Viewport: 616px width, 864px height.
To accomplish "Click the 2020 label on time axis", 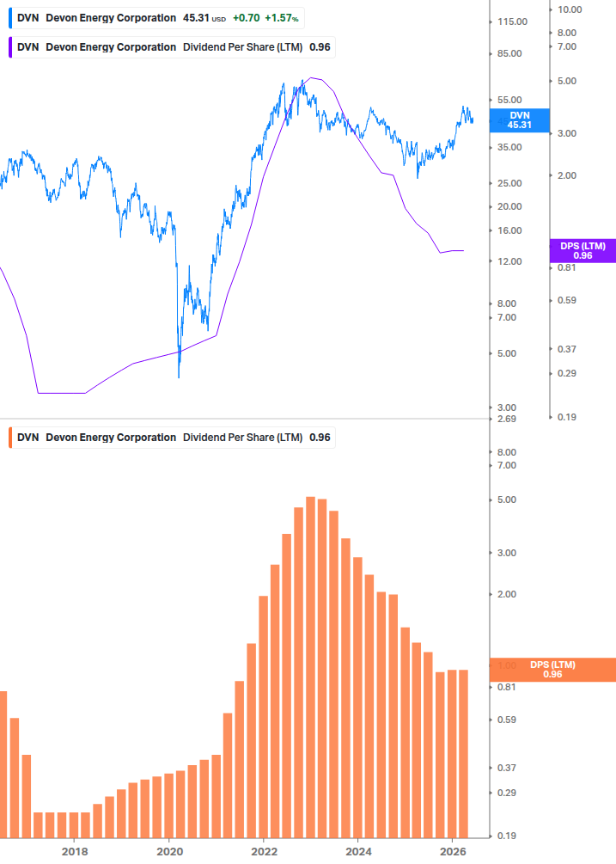I will (x=169, y=852).
